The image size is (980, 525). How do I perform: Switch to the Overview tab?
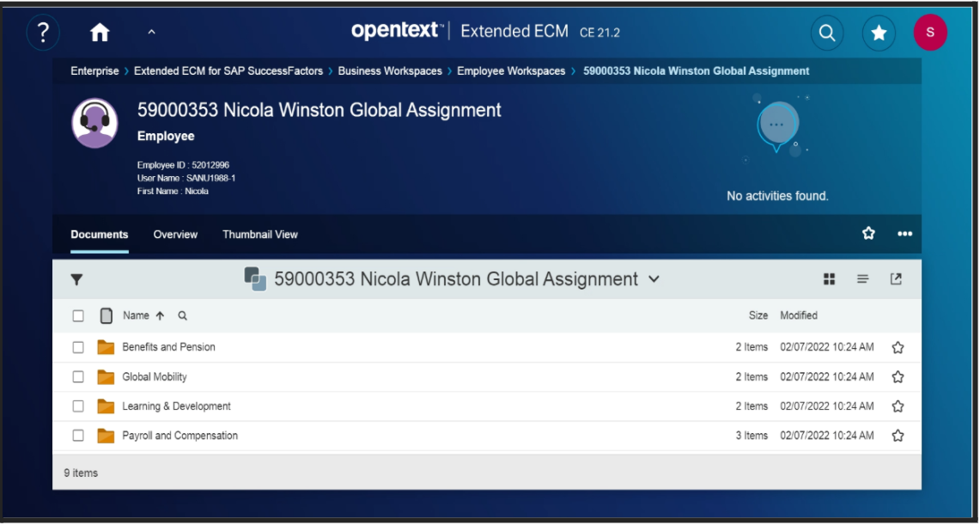[175, 235]
